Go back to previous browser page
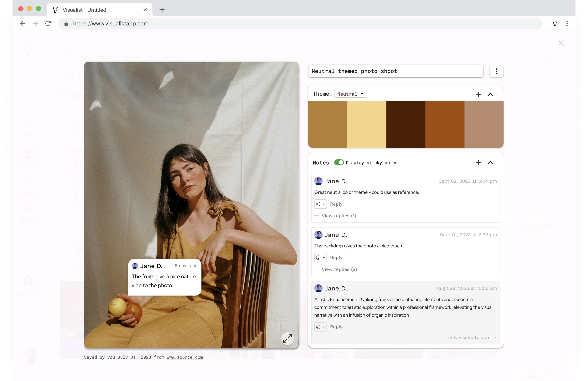The image size is (588, 381). tap(23, 23)
